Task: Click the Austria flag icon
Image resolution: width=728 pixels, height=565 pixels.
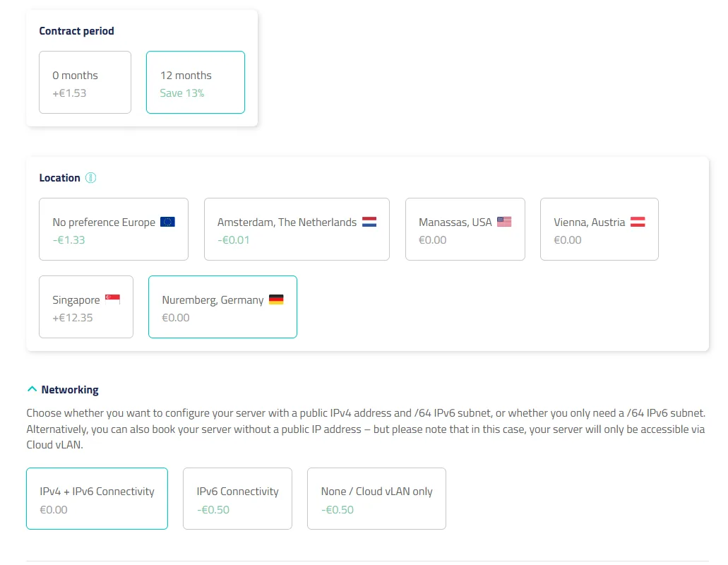Action: tap(638, 222)
